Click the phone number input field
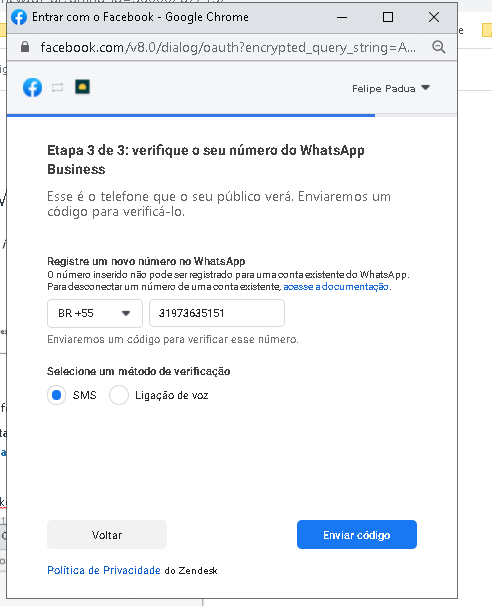 (217, 313)
